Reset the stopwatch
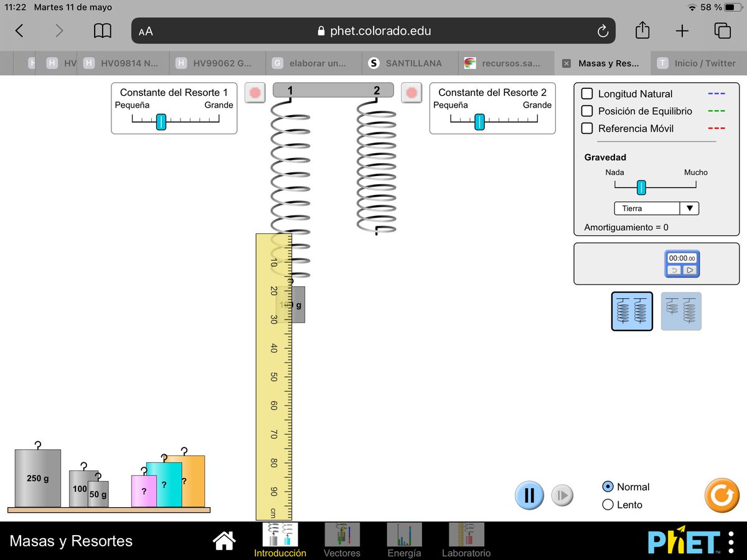Image resolution: width=747 pixels, height=560 pixels. click(674, 270)
